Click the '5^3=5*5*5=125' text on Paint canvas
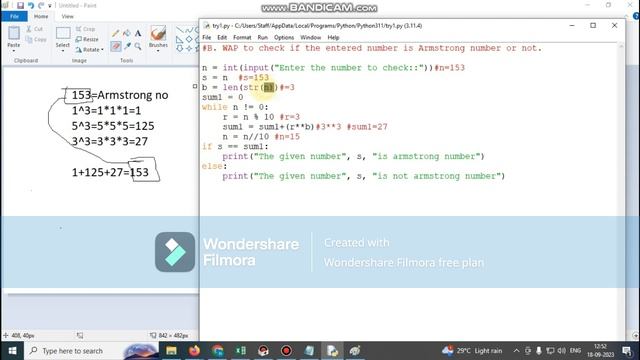The height and width of the screenshot is (360, 640). 113,126
